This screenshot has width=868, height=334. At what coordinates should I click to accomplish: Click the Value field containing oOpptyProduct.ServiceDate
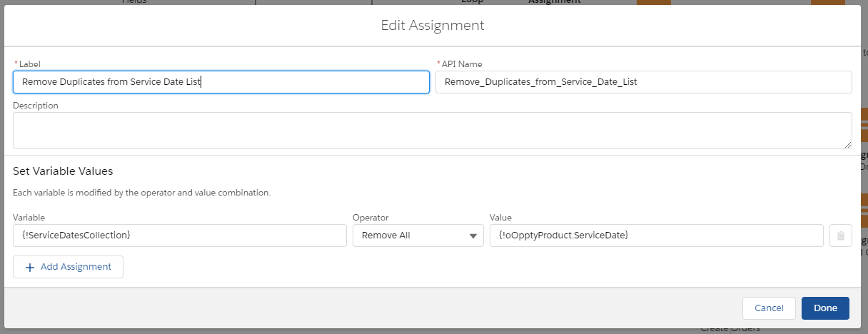click(656, 236)
